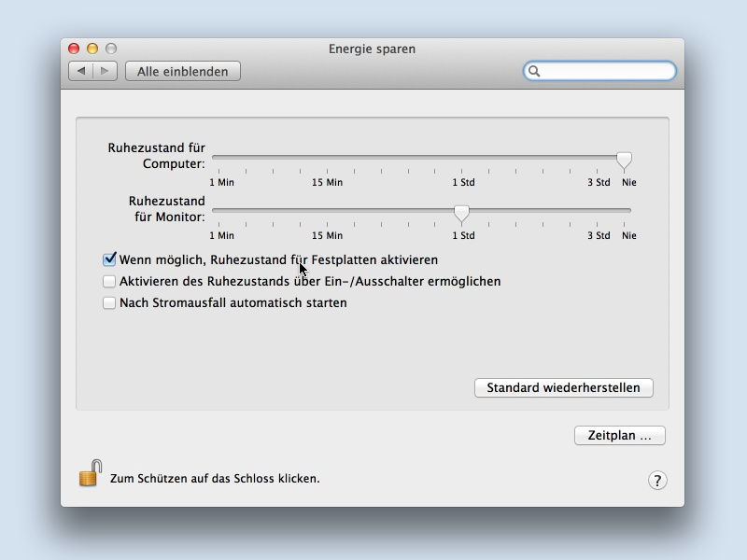
Task: Open the Zeitplan … dialog
Action: pyautogui.click(x=620, y=435)
